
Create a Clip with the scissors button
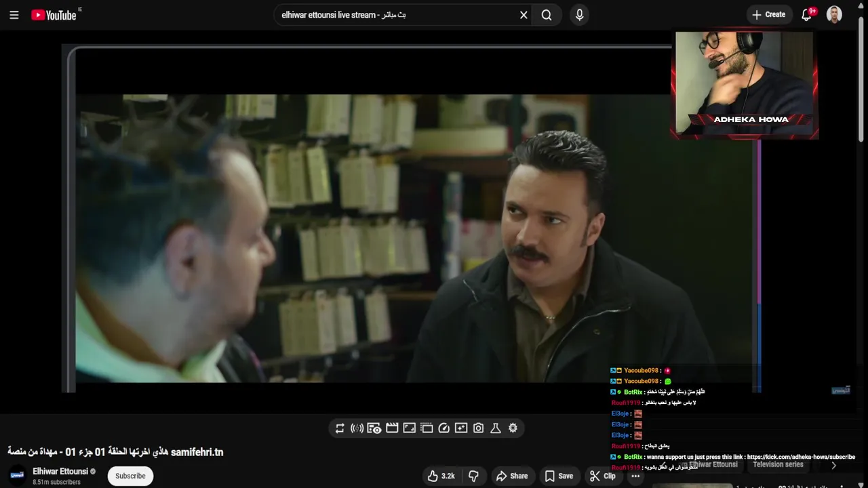pos(602,476)
